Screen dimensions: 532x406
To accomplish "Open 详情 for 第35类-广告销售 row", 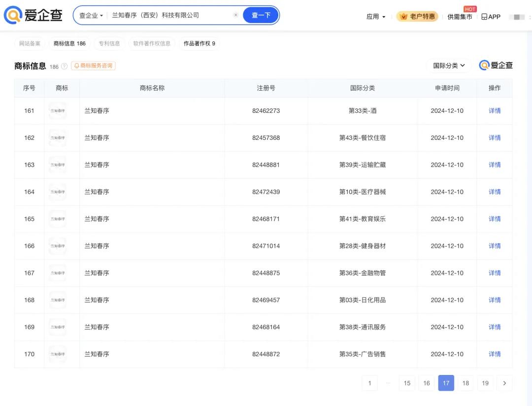I will coord(494,354).
